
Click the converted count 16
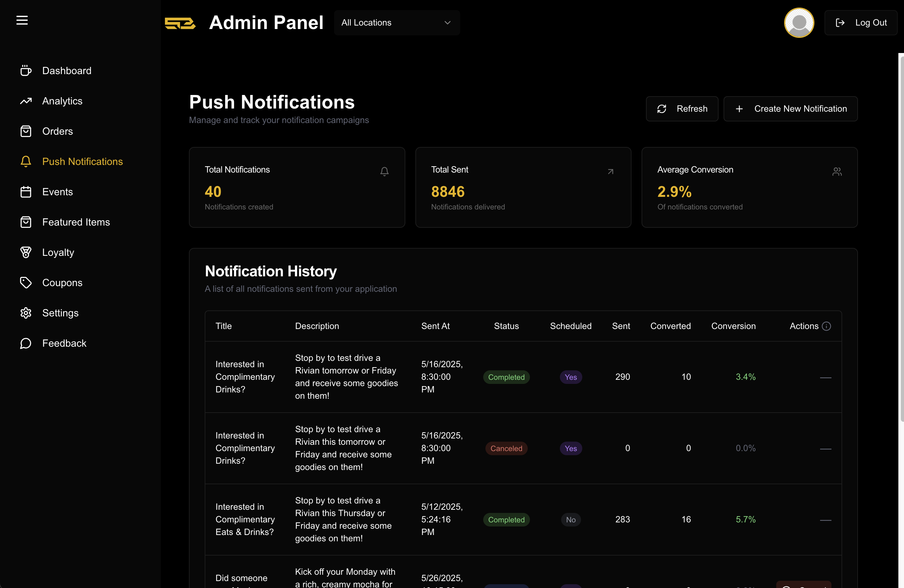pyautogui.click(x=686, y=519)
